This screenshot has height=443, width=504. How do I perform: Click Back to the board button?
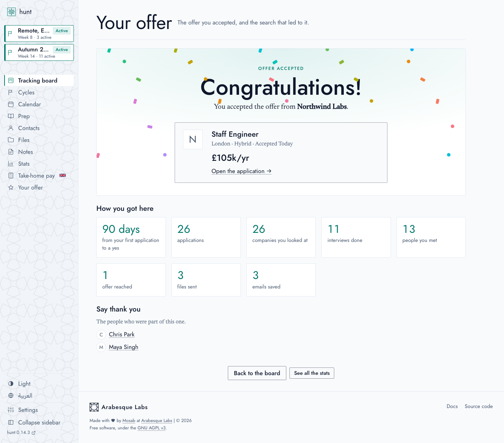click(257, 373)
